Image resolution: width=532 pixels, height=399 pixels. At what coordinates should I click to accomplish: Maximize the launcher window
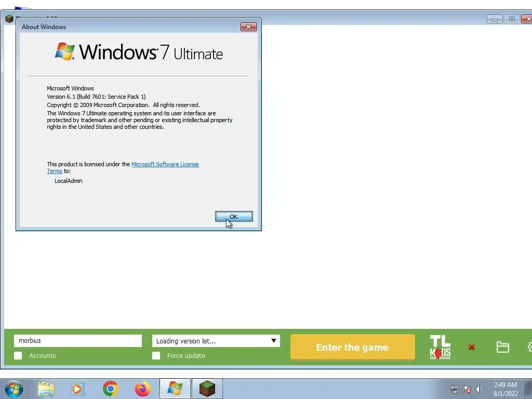click(x=512, y=19)
